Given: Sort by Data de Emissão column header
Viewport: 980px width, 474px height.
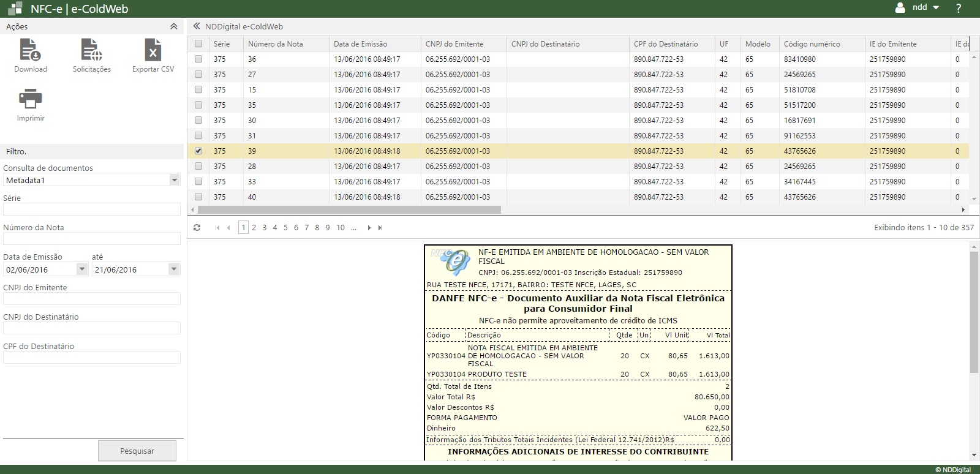Looking at the screenshot, I should 361,44.
